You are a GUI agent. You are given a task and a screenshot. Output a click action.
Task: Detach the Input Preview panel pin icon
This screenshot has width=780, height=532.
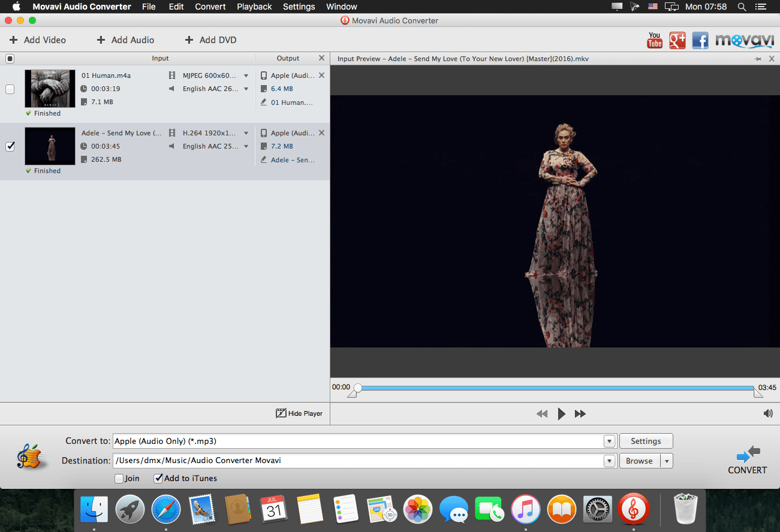pyautogui.click(x=758, y=59)
